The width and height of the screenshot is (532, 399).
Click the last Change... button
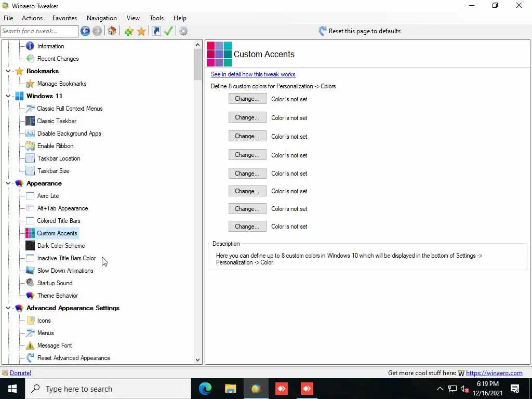click(x=247, y=227)
